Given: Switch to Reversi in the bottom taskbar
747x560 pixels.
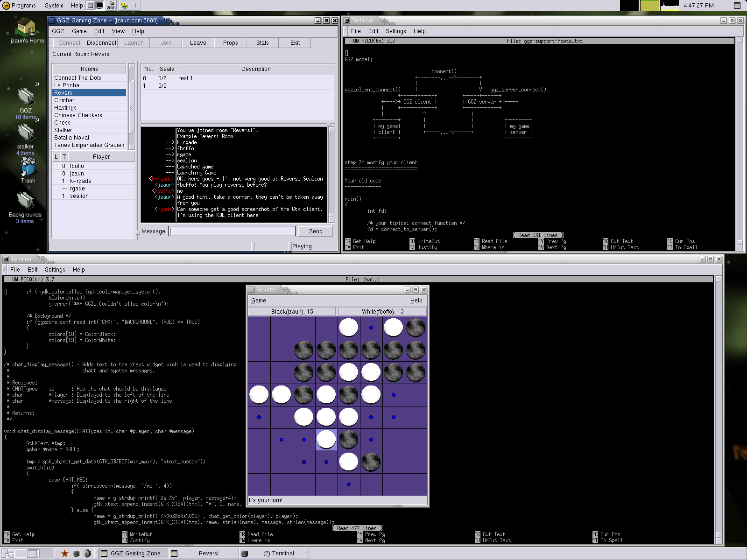Looking at the screenshot, I should (x=208, y=553).
